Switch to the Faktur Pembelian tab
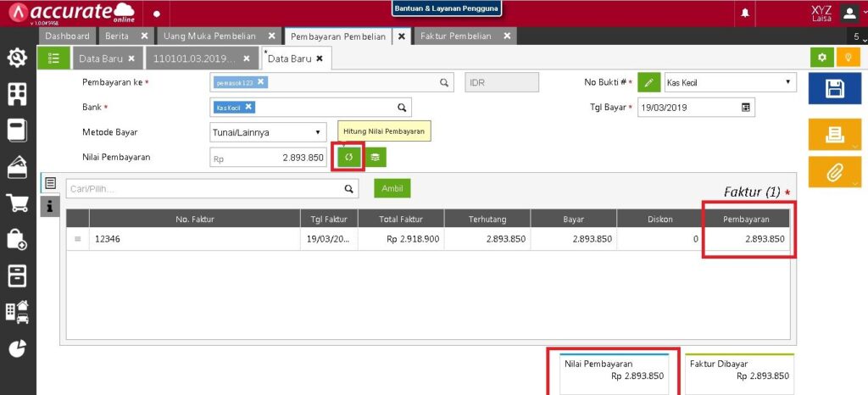This screenshot has height=395, width=868. coord(455,36)
